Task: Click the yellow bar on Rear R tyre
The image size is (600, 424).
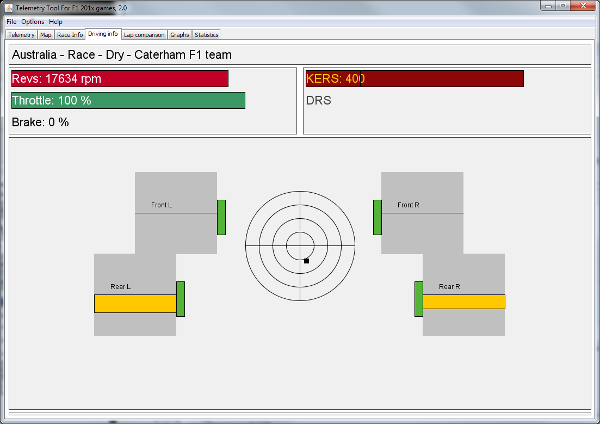Action: point(464,302)
